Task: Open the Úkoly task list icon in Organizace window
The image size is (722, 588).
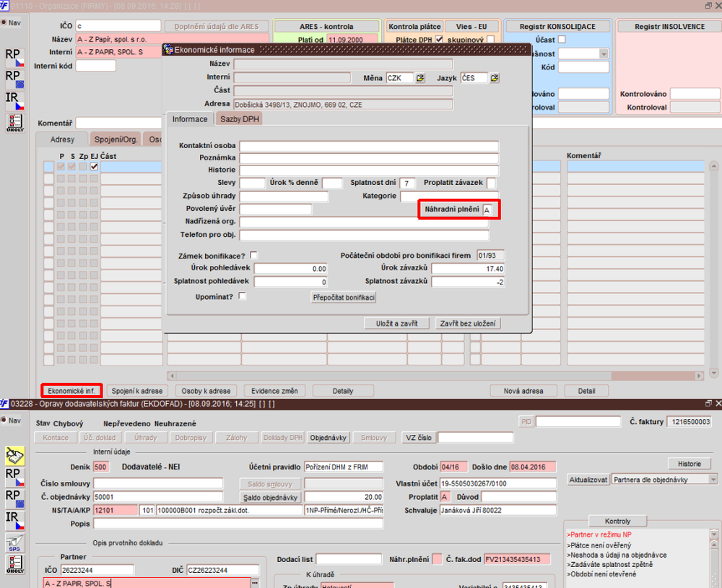Action: [x=14, y=123]
